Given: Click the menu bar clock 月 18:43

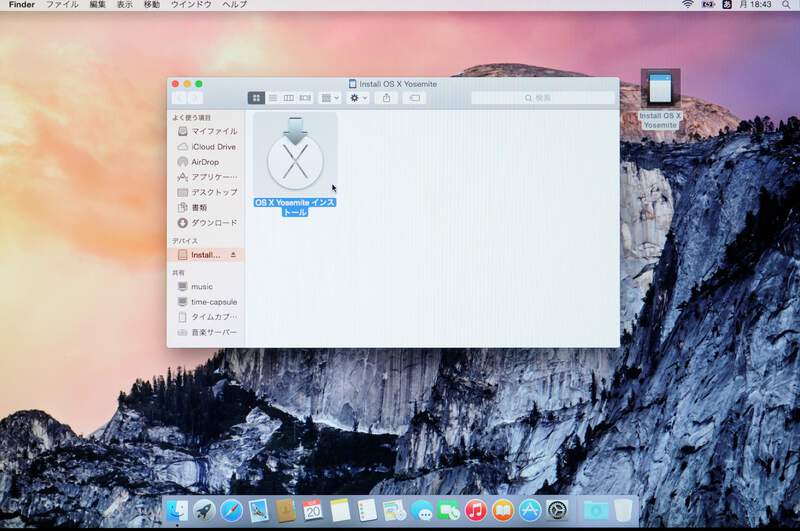Looking at the screenshot, I should 756,4.
